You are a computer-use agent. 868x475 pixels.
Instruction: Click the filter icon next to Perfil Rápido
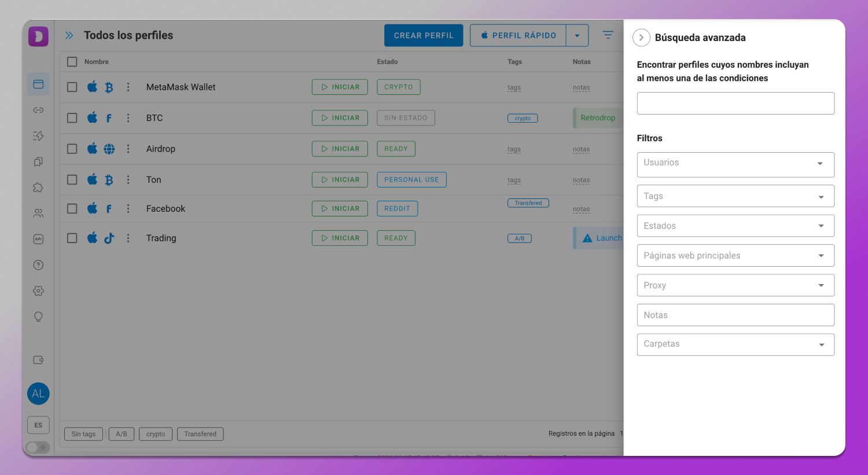click(608, 35)
